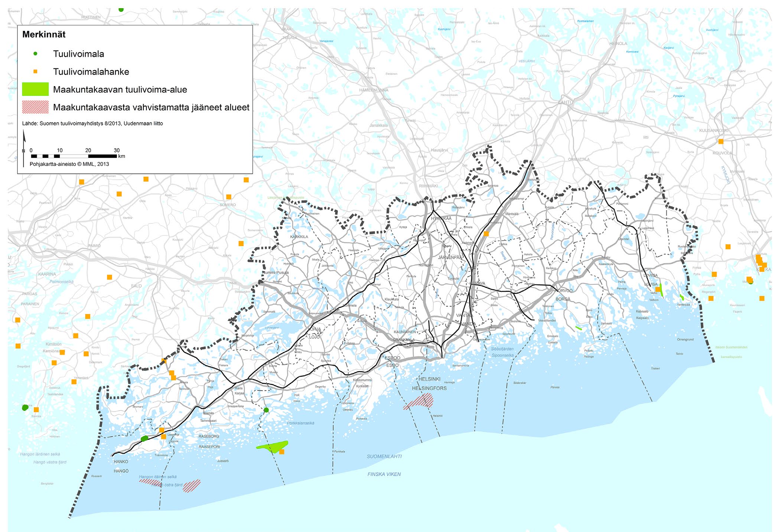The height and width of the screenshot is (532, 779).
Task: Click the HEINOLA label
Action: point(618,44)
